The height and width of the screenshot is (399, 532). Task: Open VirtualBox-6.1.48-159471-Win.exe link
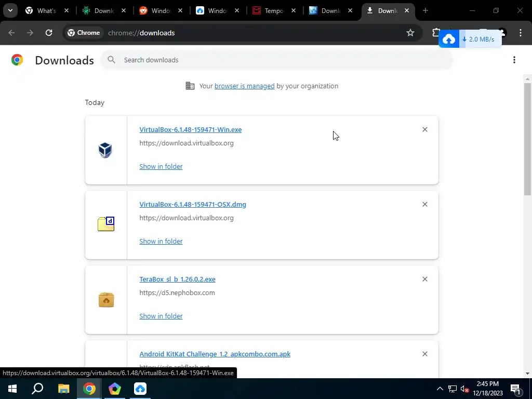click(x=190, y=129)
